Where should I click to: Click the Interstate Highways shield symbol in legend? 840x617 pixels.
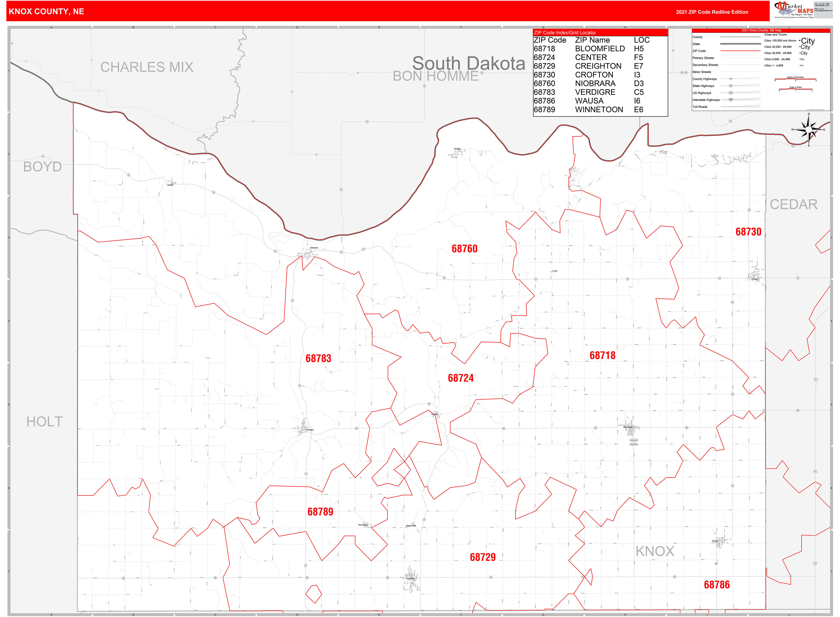731,100
